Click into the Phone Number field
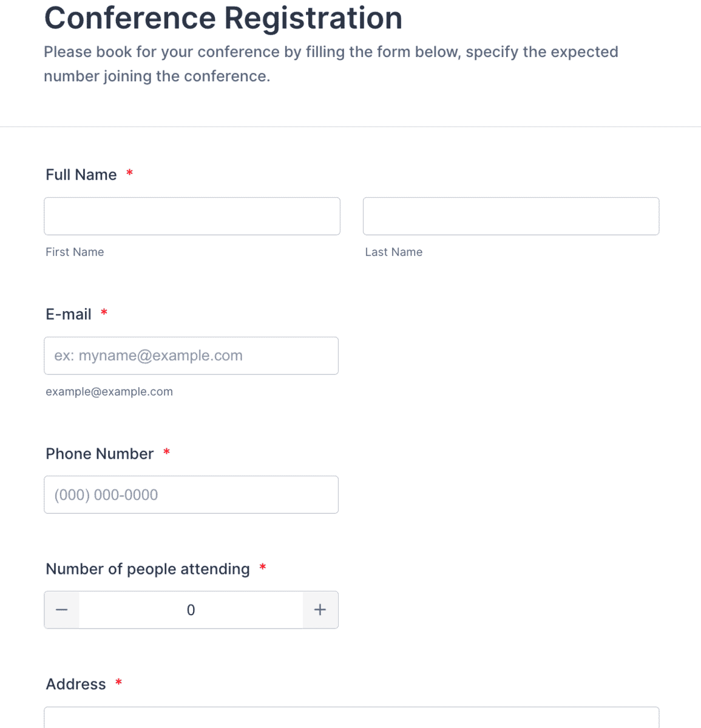Screen dimensions: 701x728 pos(191,494)
